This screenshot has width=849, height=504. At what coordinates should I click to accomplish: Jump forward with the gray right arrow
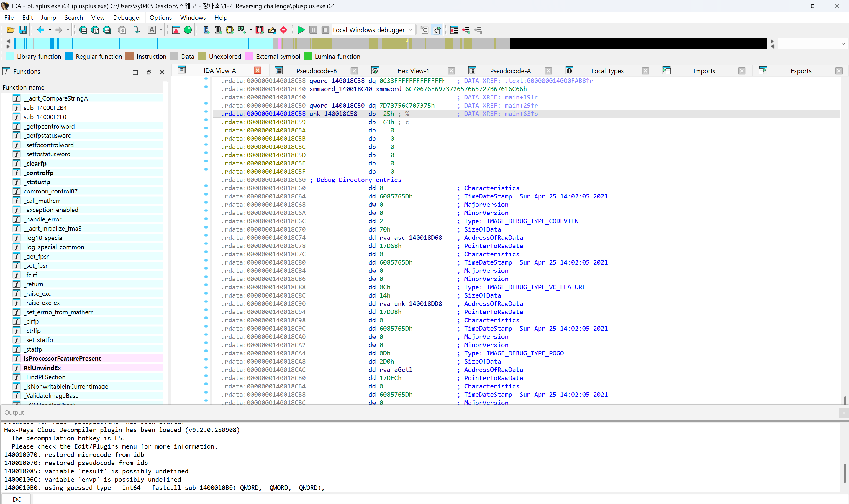59,30
